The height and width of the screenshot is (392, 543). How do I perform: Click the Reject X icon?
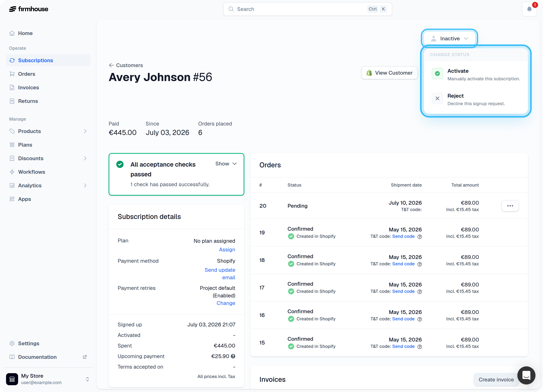[x=437, y=98]
